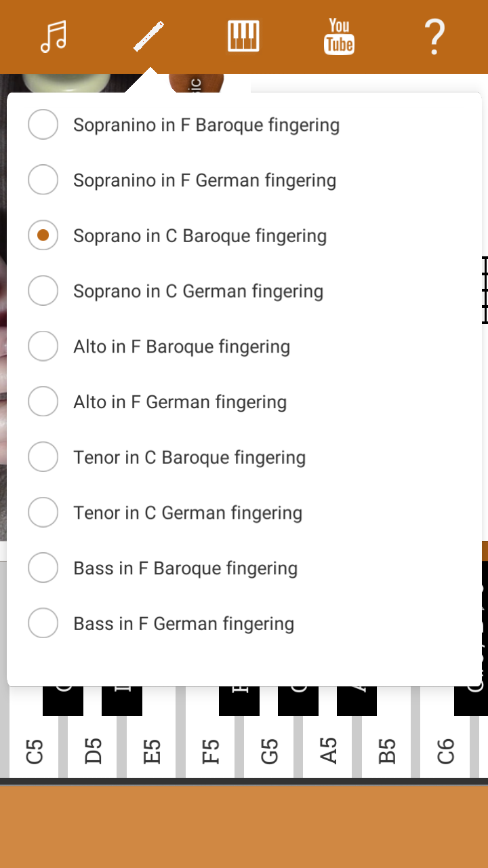The height and width of the screenshot is (868, 488).
Task: Select Tenor in C Baroque fingering
Action: tap(188, 457)
